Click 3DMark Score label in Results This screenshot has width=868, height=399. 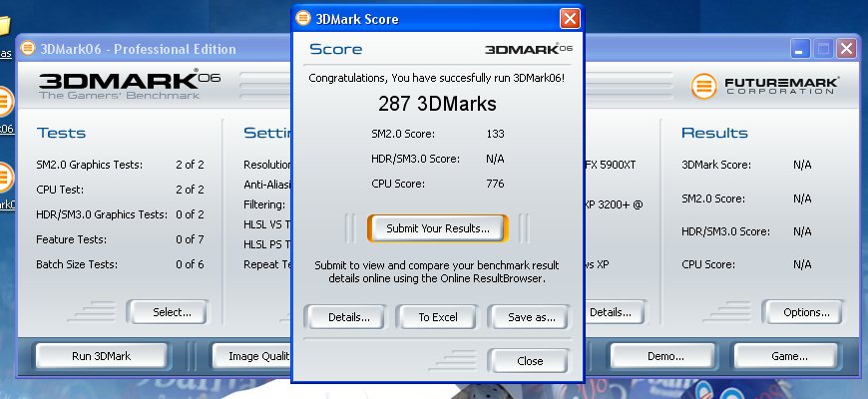(x=716, y=165)
